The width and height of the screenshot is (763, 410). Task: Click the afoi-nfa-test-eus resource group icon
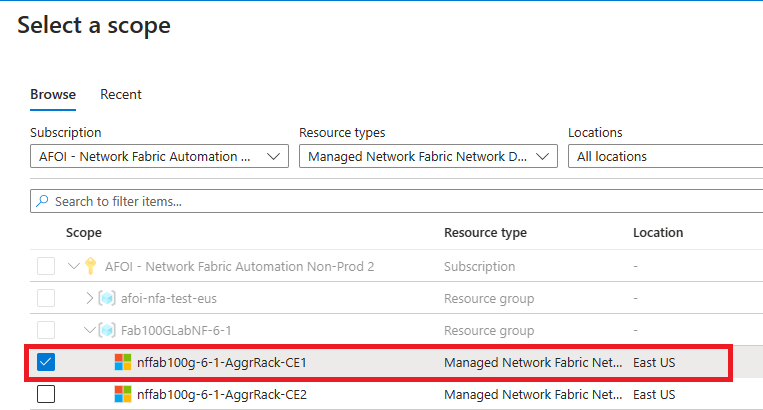tap(107, 298)
